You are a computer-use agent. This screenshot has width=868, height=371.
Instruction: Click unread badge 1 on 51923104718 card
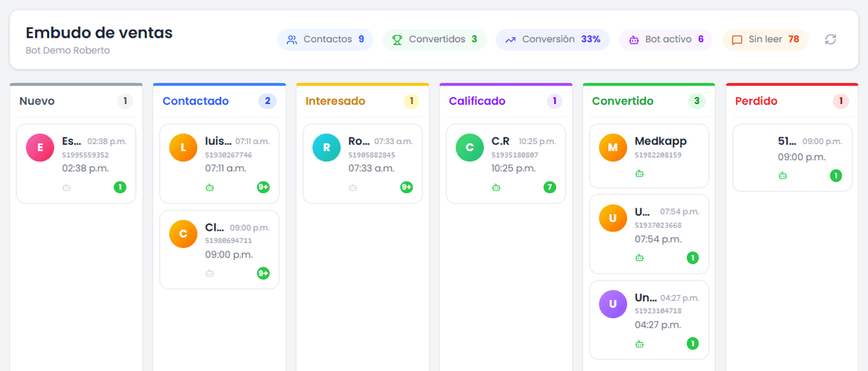693,344
